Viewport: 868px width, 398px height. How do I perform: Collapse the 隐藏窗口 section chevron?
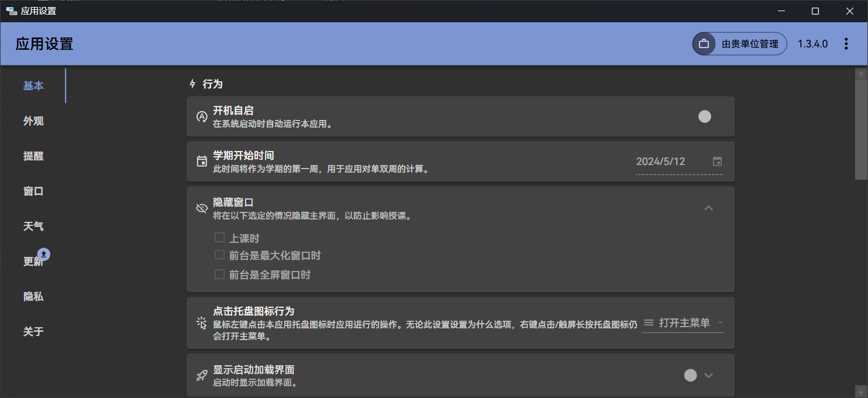coord(708,208)
